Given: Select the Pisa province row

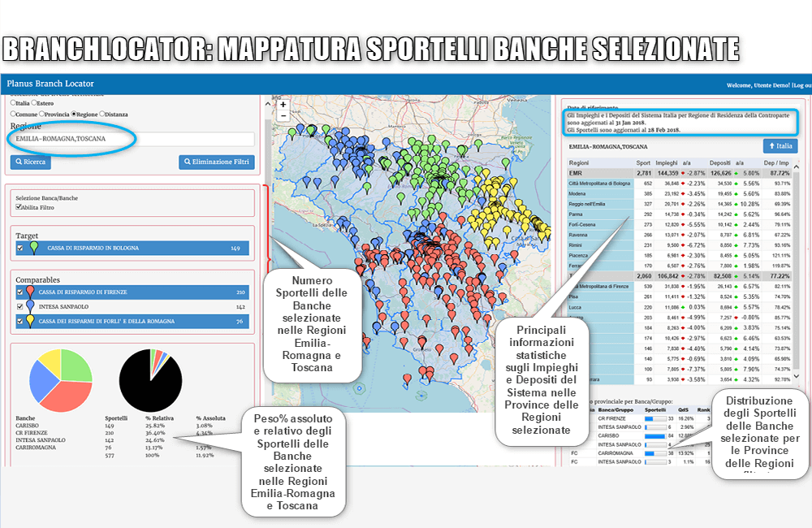Looking at the screenshot, I should 680,297.
